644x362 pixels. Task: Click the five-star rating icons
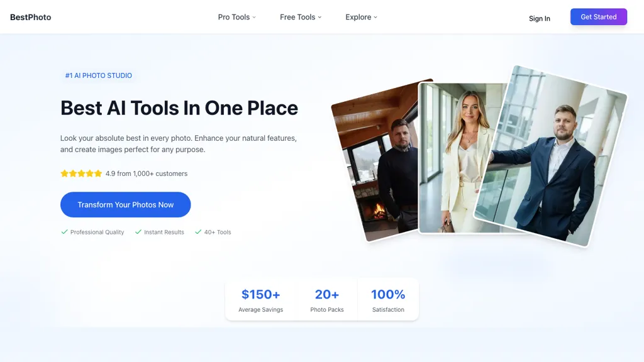[81, 173]
